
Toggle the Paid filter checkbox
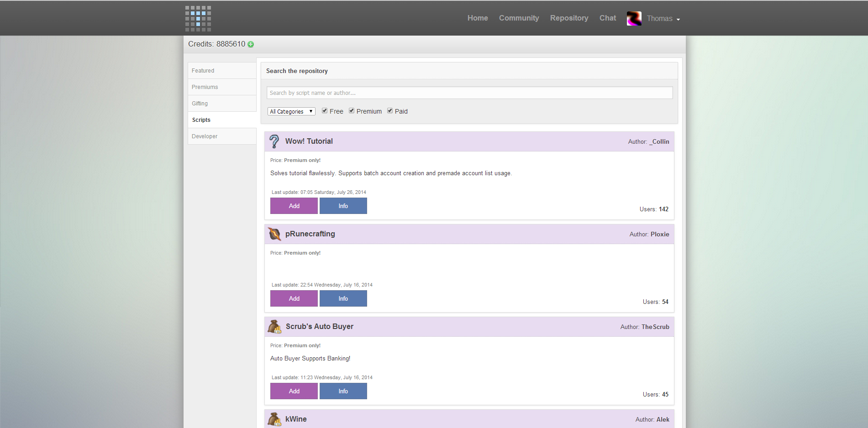pos(390,111)
